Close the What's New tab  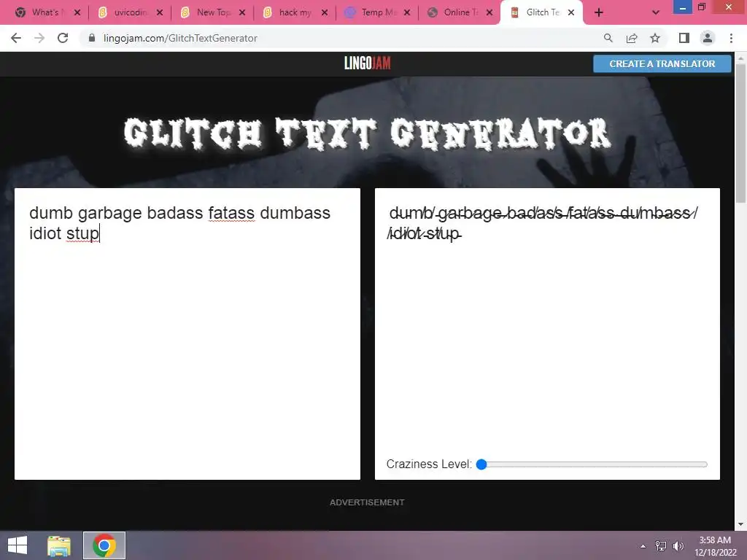pos(77,12)
